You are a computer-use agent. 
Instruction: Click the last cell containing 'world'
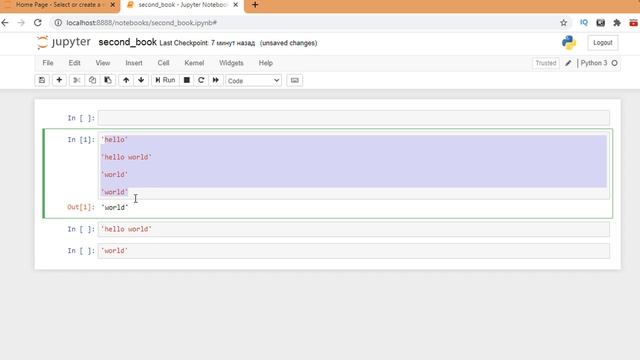[x=353, y=251]
